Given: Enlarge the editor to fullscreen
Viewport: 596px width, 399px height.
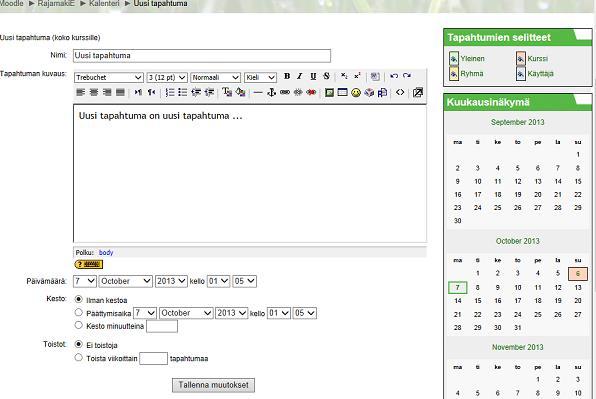Looking at the screenshot, I should click(418, 92).
